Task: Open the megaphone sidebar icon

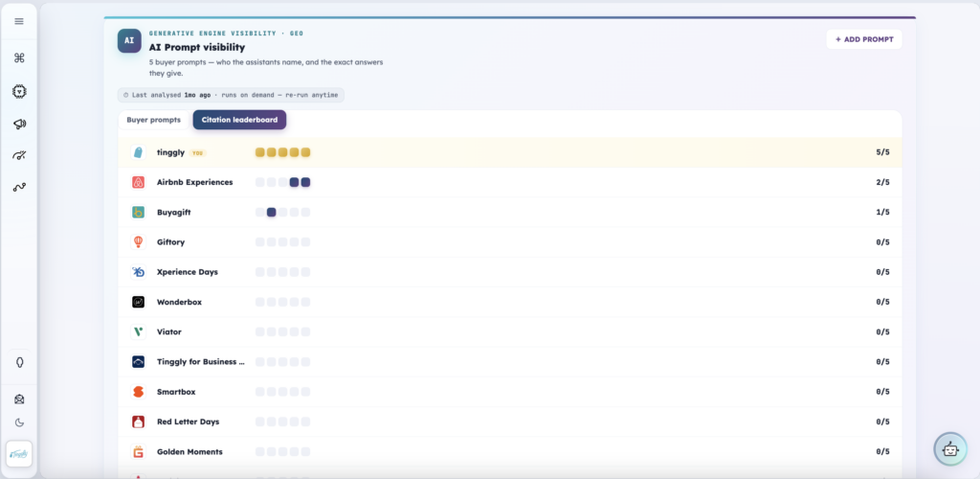Action: pyautogui.click(x=19, y=124)
